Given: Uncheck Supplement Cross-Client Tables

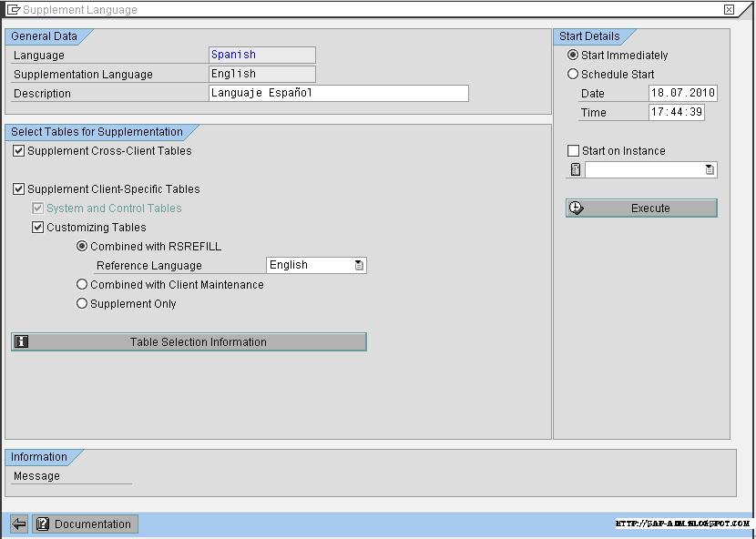Looking at the screenshot, I should click(19, 151).
